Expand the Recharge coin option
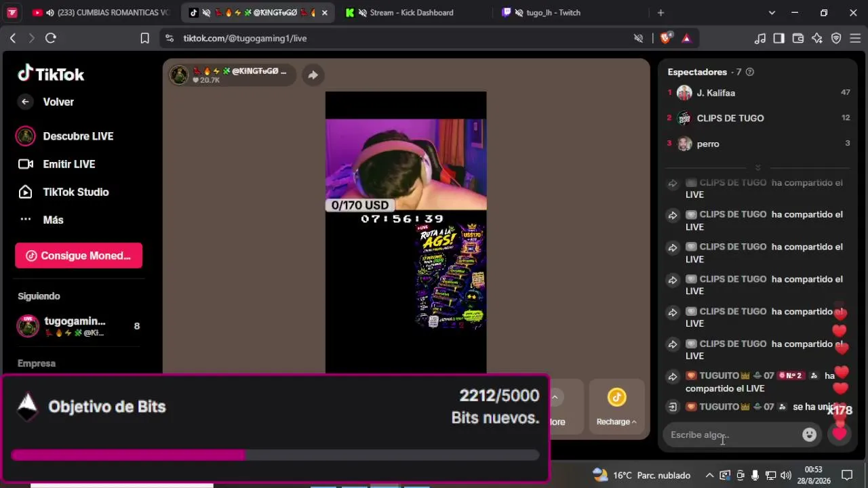 click(x=616, y=422)
